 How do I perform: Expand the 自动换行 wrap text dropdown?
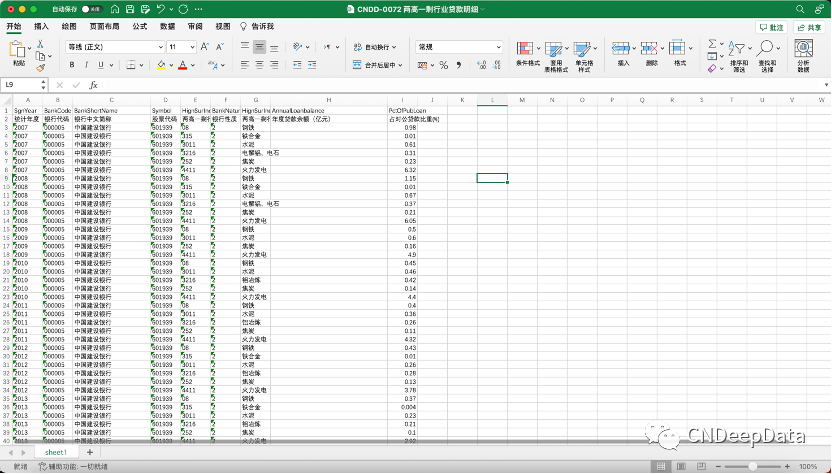click(394, 47)
